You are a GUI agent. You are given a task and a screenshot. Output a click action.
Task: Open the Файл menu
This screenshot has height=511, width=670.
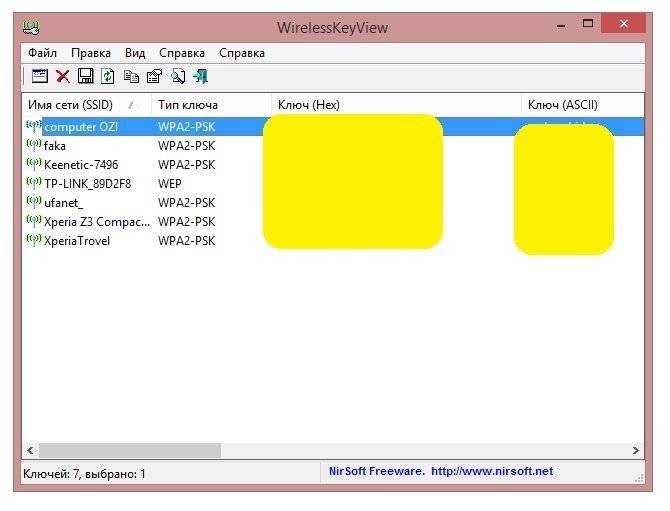click(42, 53)
